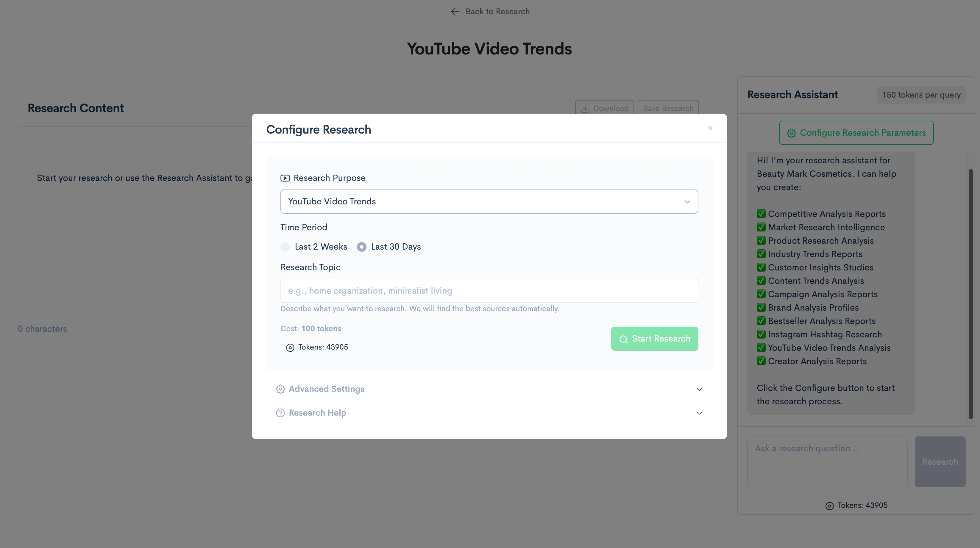
Task: Click the token coin icon in the dialog
Action: point(290,347)
